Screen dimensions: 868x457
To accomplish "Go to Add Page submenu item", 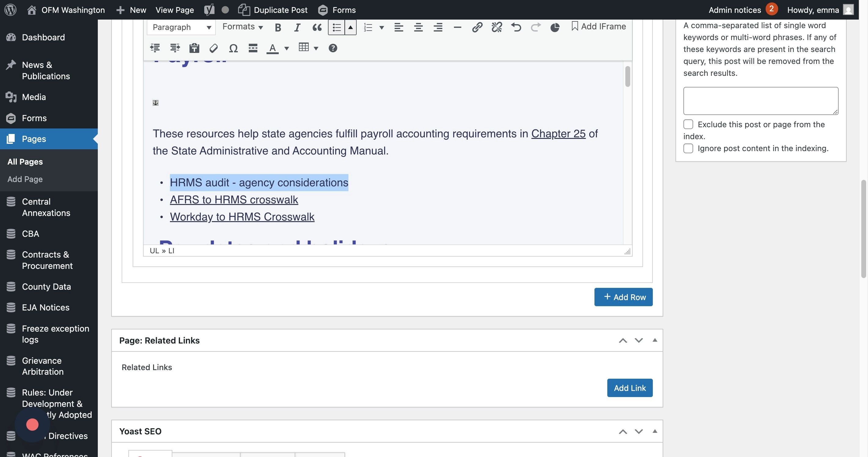I will (25, 179).
